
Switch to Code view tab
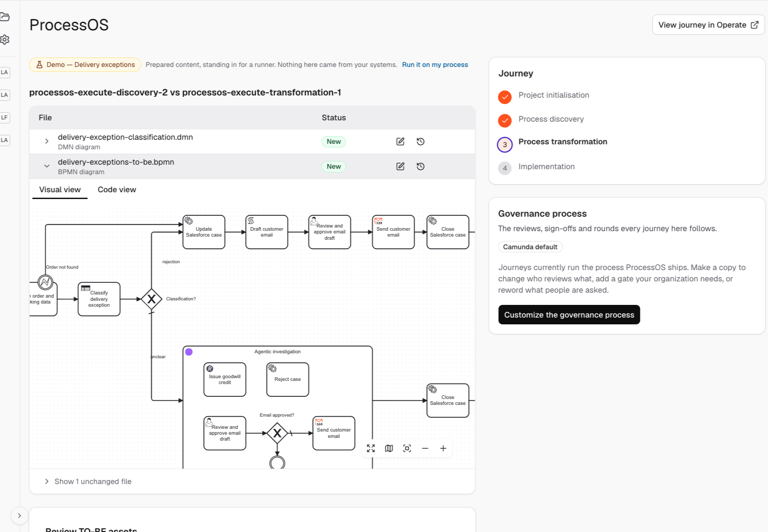(x=117, y=190)
